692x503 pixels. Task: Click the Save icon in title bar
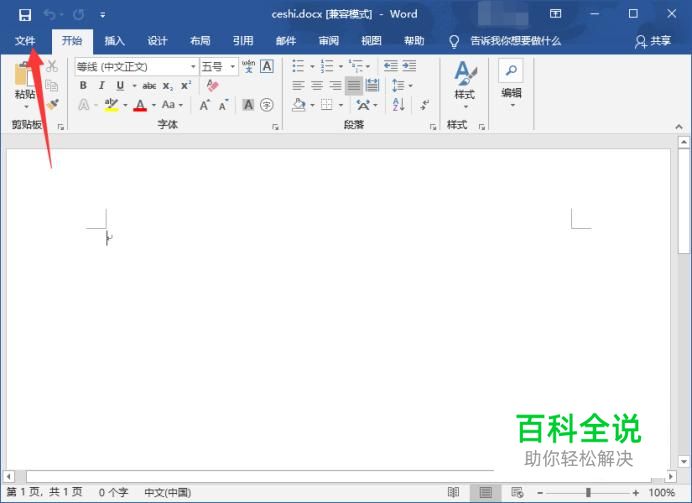click(x=25, y=15)
